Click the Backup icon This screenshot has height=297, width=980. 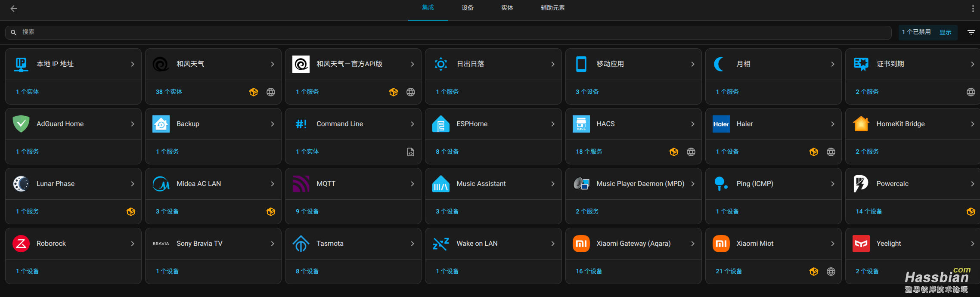click(161, 124)
